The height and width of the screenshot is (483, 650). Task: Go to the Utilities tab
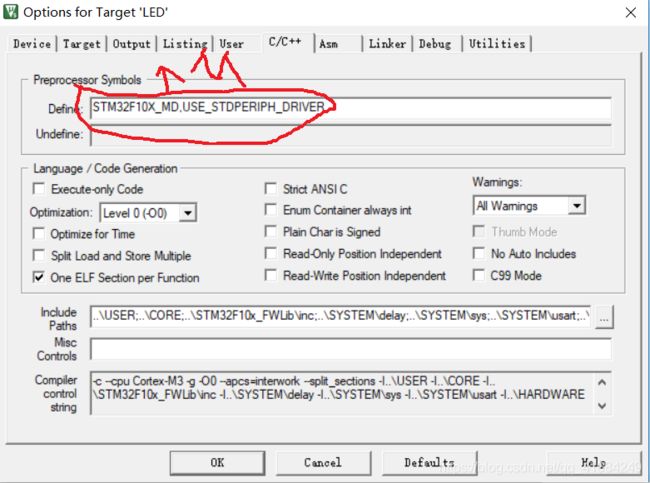click(496, 44)
